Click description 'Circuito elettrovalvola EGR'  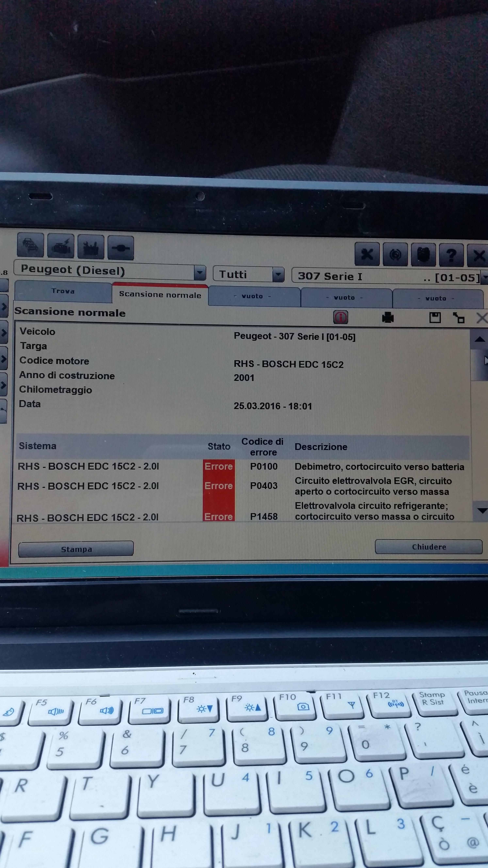point(373,486)
